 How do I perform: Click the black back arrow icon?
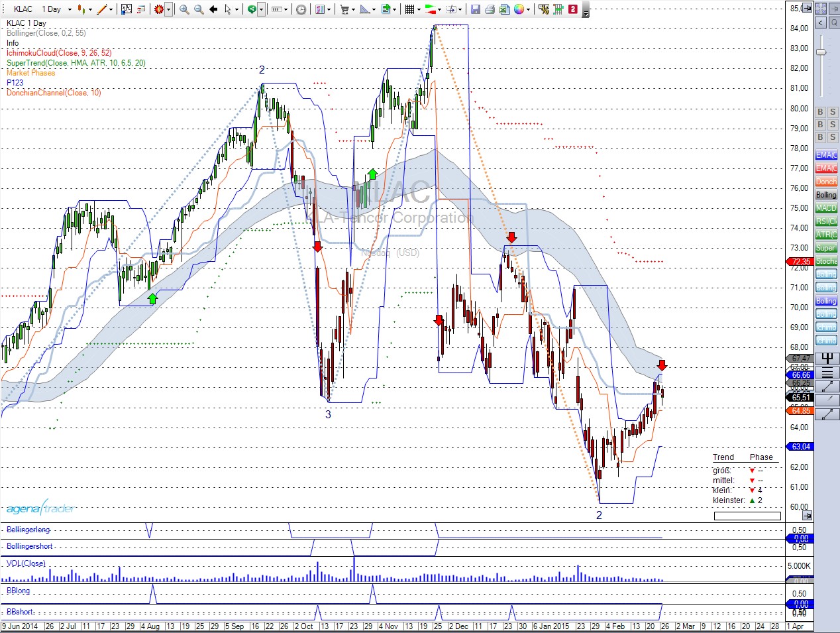point(213,9)
